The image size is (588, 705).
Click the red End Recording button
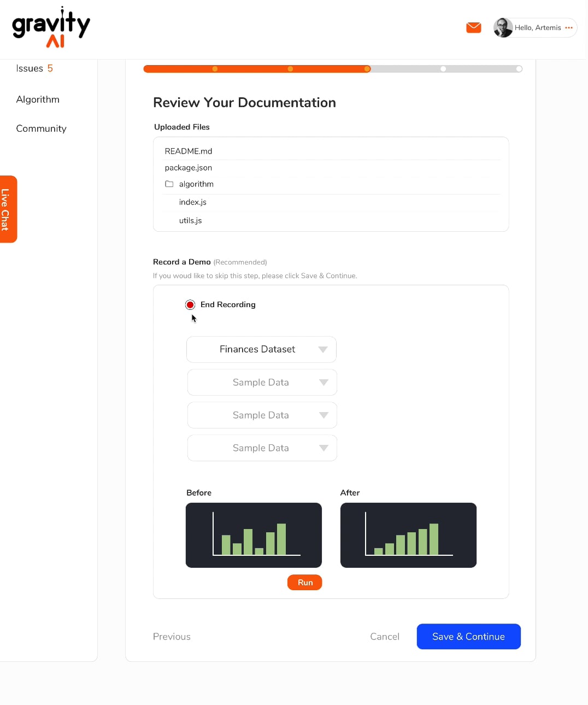(x=190, y=304)
